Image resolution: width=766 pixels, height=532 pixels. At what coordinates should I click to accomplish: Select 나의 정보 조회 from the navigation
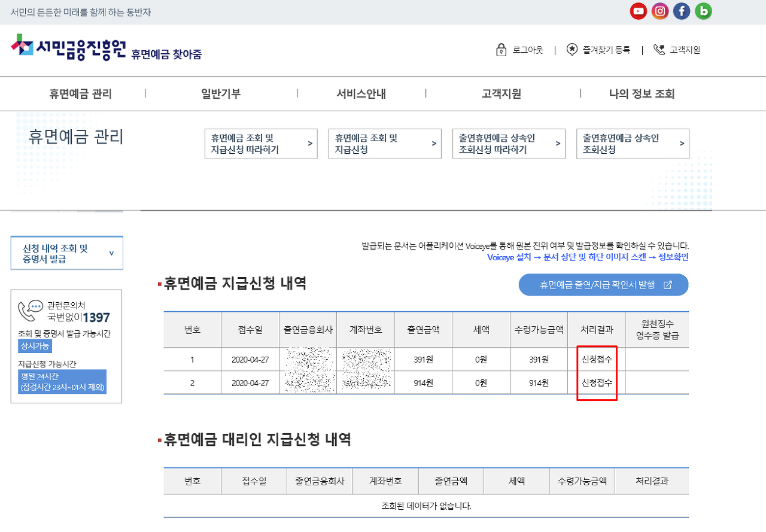click(x=642, y=93)
